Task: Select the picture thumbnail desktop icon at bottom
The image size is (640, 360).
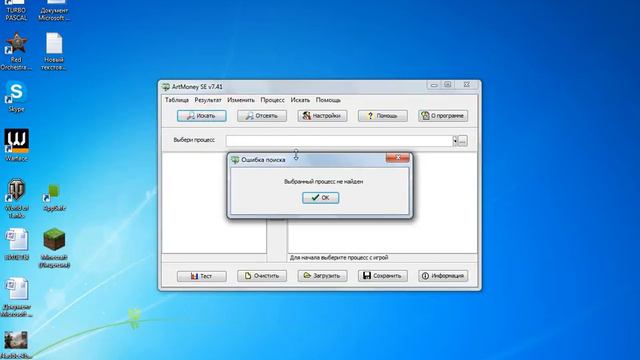Action: [16, 344]
